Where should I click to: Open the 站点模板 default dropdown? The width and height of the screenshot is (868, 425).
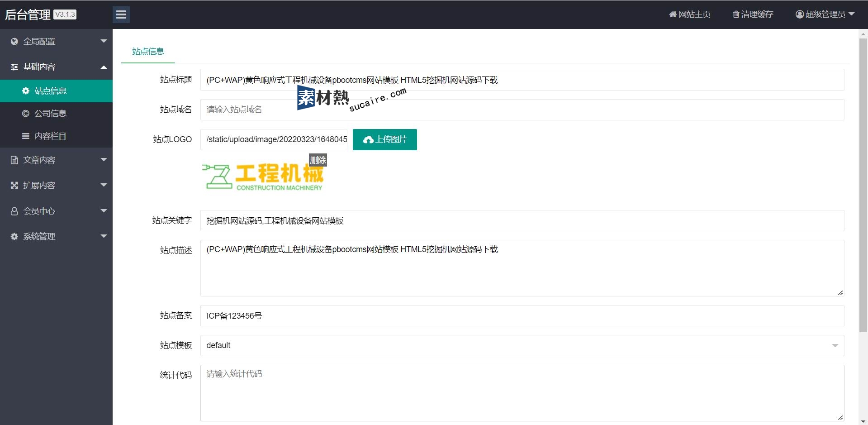522,345
